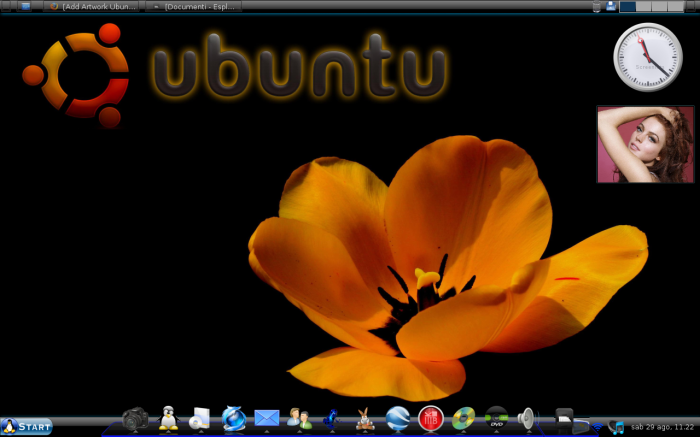Open the printer icon in the tray
This screenshot has height=437, width=700.
point(564,418)
